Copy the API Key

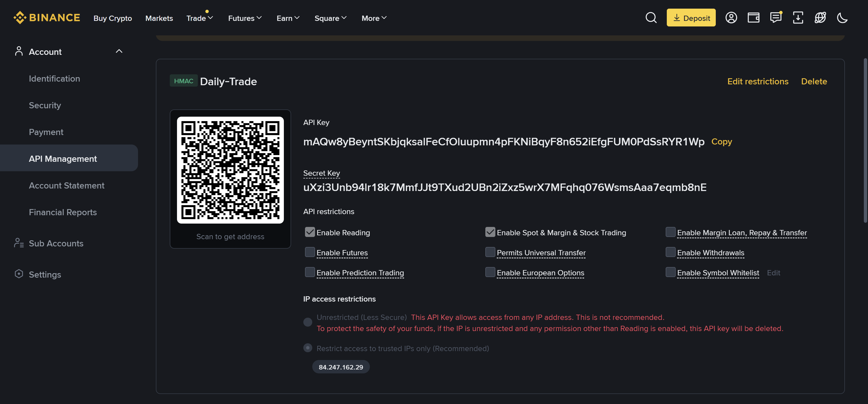[x=721, y=142]
